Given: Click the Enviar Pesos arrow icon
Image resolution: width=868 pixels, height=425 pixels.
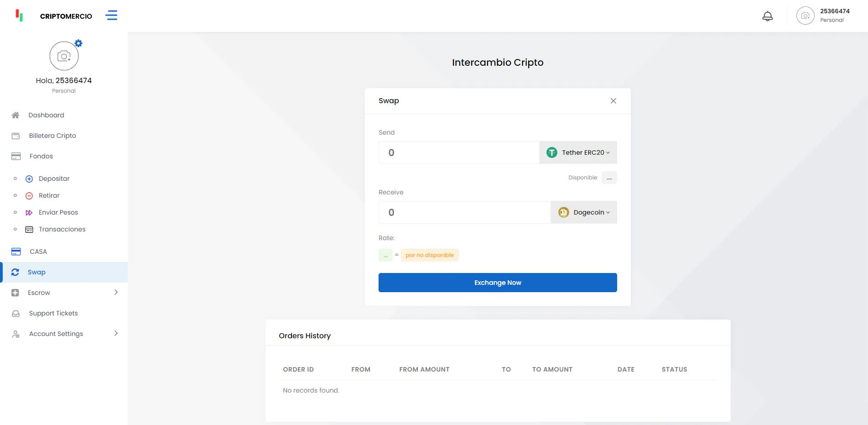Looking at the screenshot, I should pos(29,213).
